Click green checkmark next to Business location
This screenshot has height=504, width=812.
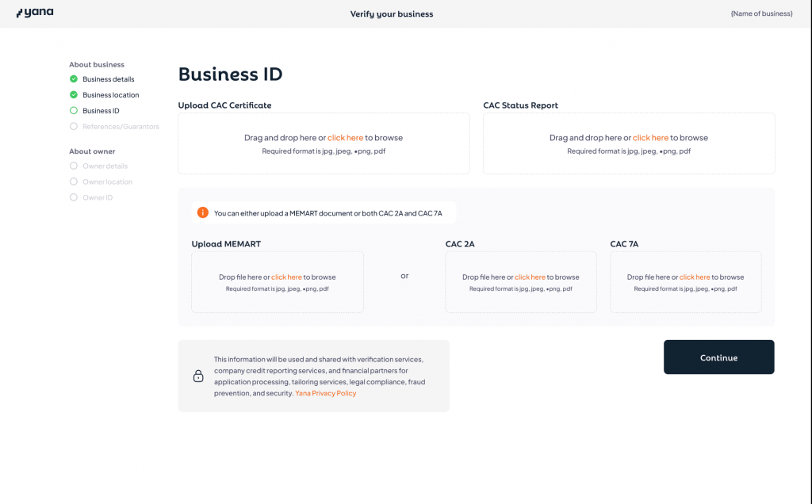point(74,95)
